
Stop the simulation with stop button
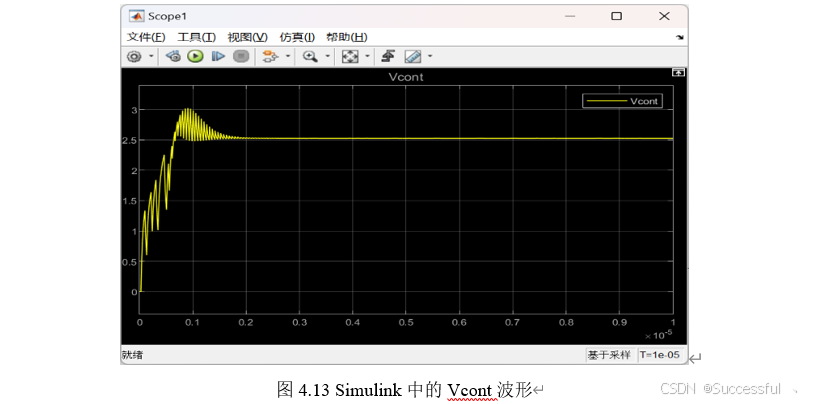pyautogui.click(x=240, y=57)
